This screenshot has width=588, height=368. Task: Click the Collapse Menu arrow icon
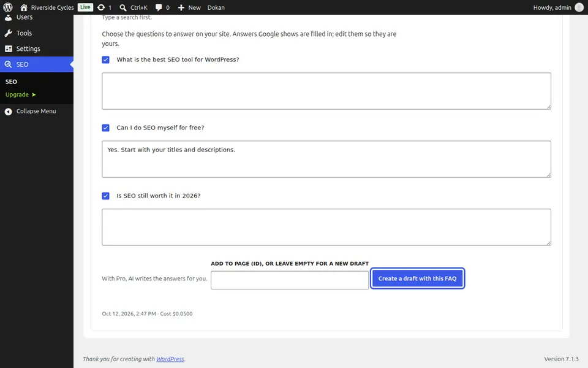click(x=8, y=112)
